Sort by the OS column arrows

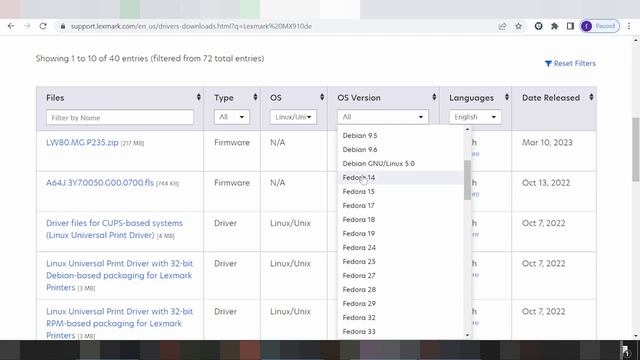click(x=322, y=97)
